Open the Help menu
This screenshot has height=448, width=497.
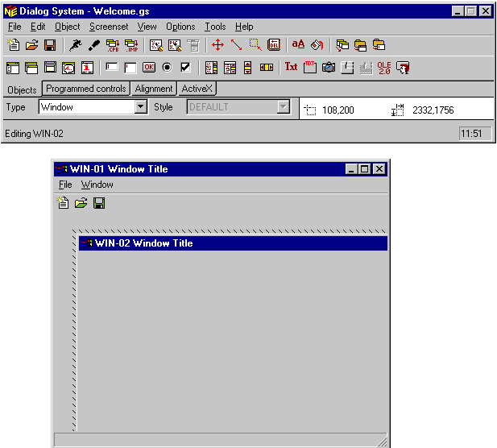point(244,27)
